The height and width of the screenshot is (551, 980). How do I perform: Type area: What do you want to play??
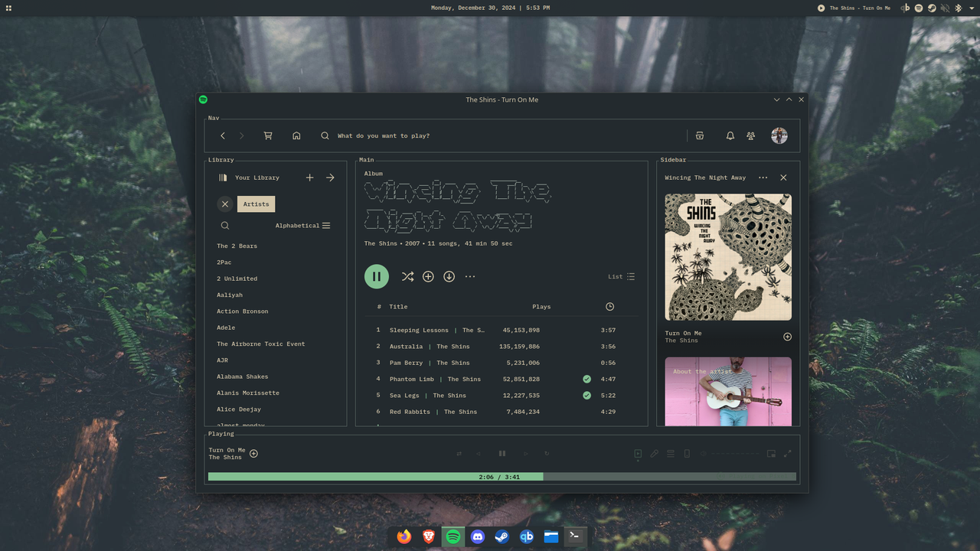(x=384, y=135)
